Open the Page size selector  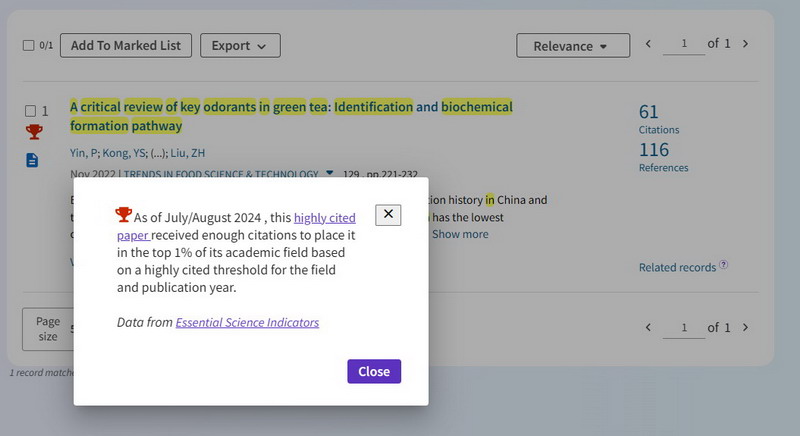tap(48, 328)
